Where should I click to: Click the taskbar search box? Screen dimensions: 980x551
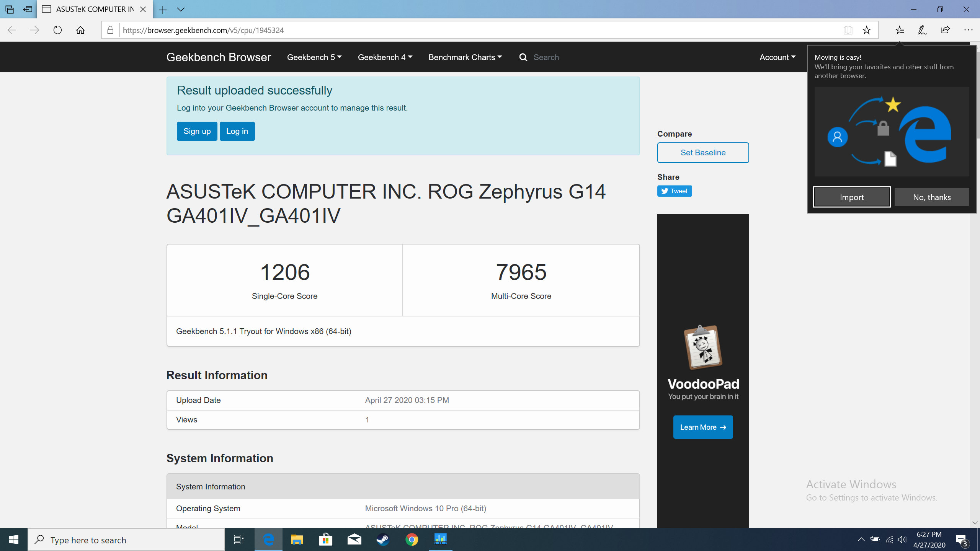click(x=126, y=540)
